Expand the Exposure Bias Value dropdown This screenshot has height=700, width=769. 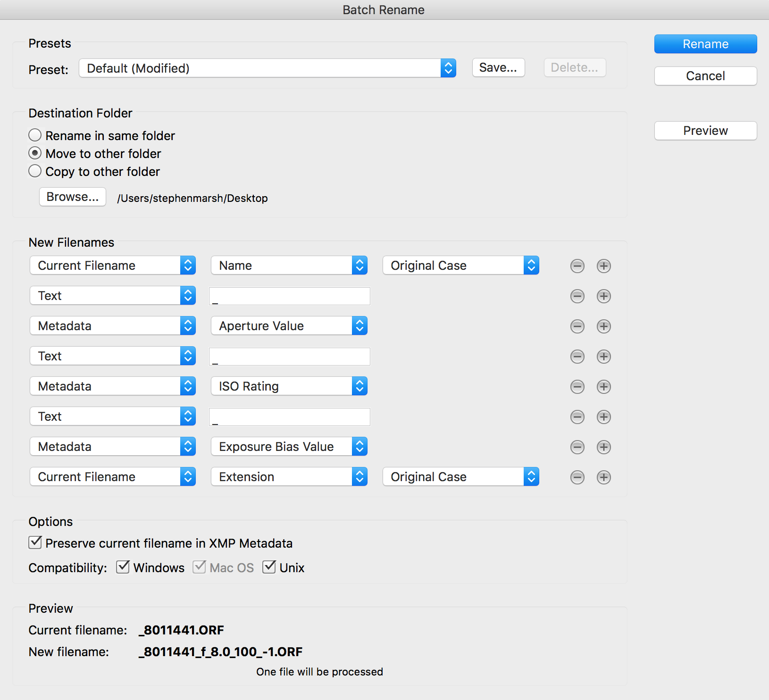click(x=289, y=447)
